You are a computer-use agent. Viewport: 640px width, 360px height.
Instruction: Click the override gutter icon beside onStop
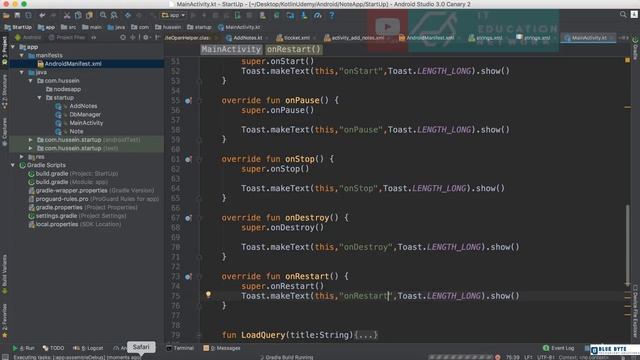coord(188,159)
